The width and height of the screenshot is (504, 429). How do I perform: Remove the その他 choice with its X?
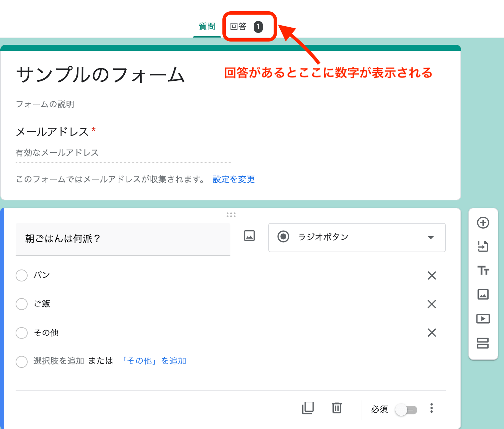point(431,333)
